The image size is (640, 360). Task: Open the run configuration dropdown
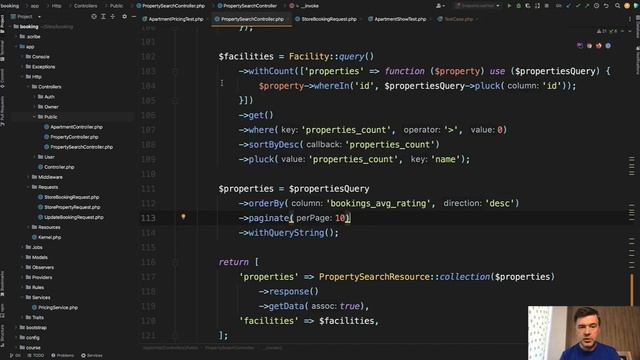pos(478,6)
